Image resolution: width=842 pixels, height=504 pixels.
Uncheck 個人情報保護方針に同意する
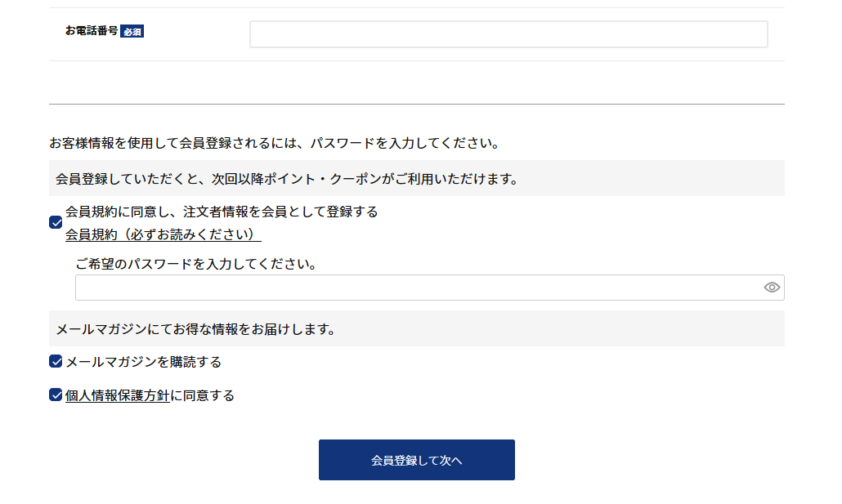pyautogui.click(x=56, y=395)
